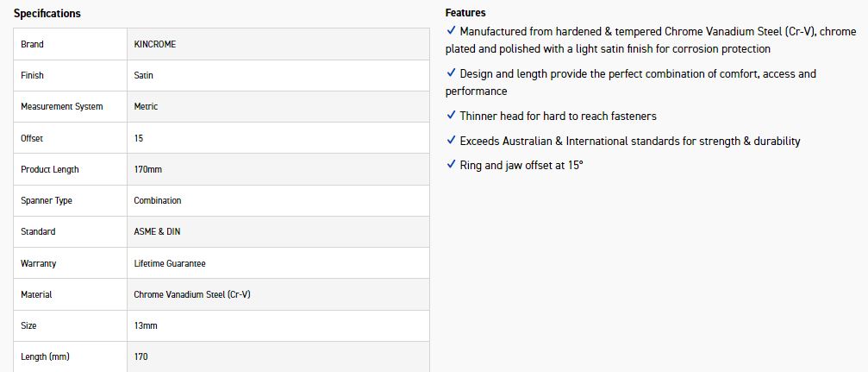Click the ASME & DIN standard value
The image size is (868, 372).
coord(157,231)
